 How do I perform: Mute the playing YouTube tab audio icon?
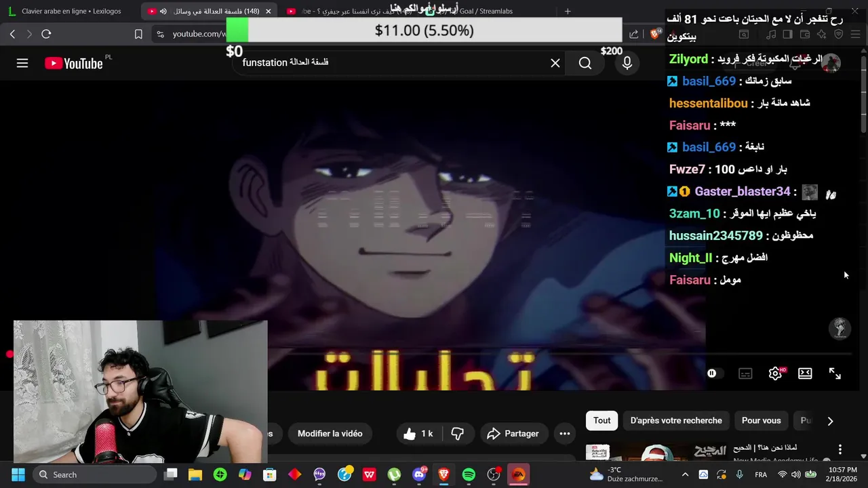point(163,11)
